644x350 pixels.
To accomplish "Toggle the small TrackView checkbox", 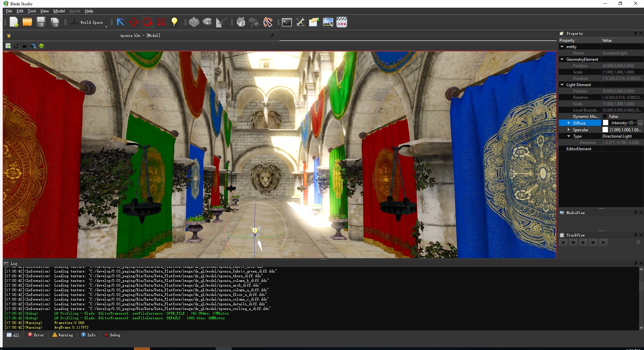I will (638, 242).
